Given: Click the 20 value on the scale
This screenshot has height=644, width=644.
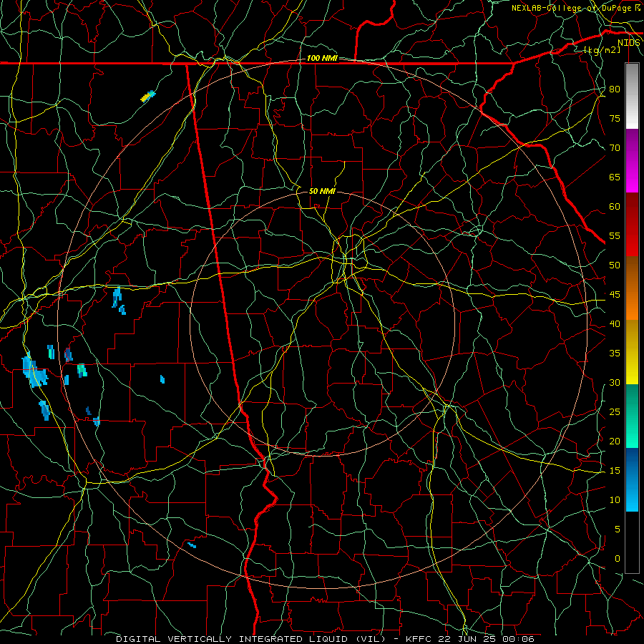Looking at the screenshot, I should click(x=615, y=441).
